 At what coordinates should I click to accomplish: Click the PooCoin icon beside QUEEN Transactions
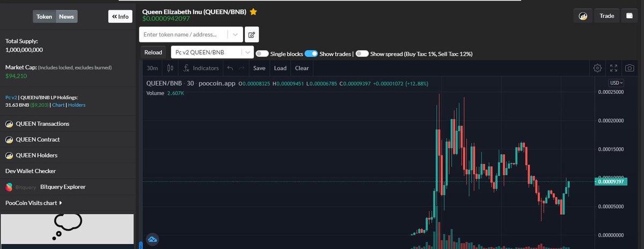click(9, 124)
